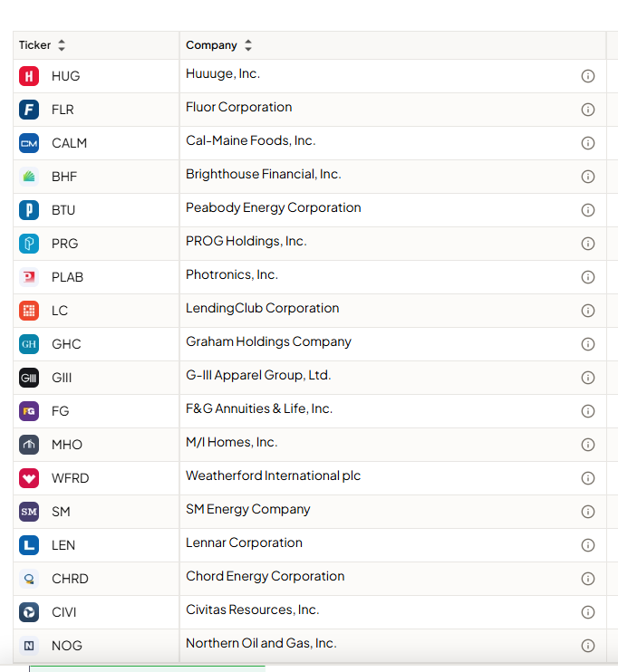Click info icon for M/I Homes, Inc.
Viewport: 618px width, 672px height.
pos(587,445)
